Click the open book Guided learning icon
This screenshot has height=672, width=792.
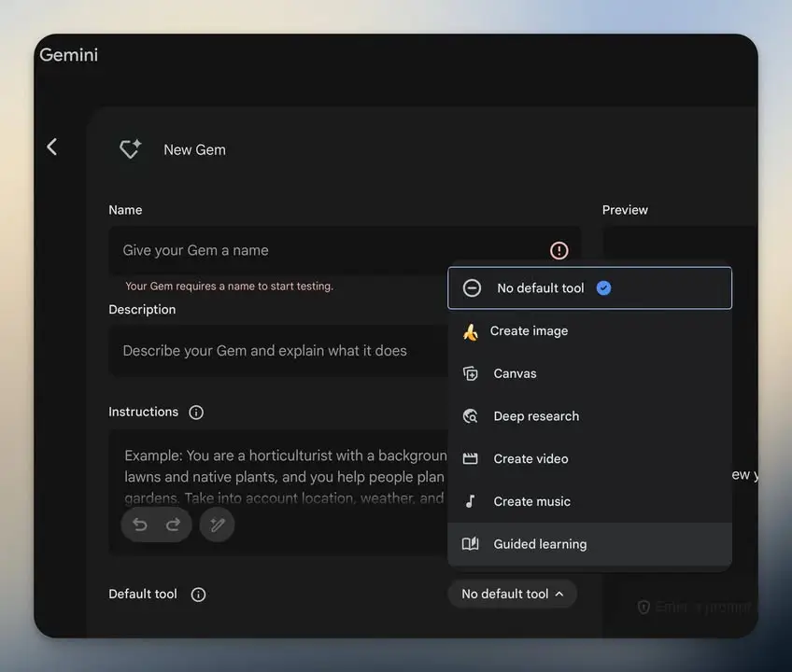click(471, 544)
